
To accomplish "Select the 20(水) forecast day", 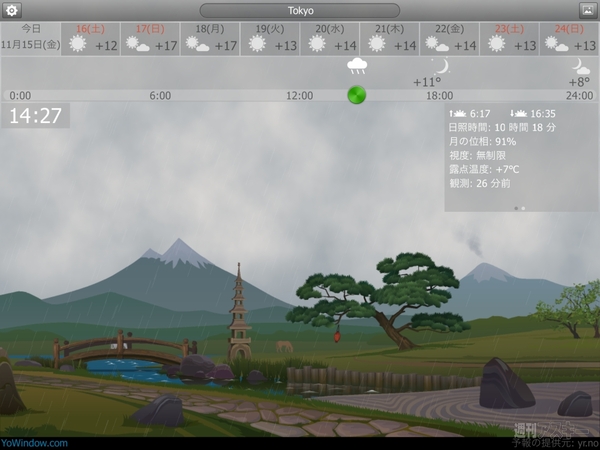I will 330,39.
